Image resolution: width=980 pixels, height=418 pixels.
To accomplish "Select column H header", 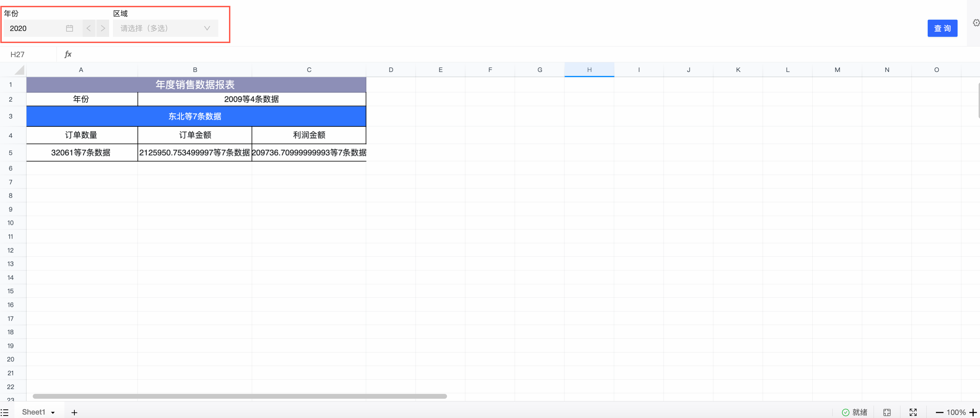I will tap(589, 70).
